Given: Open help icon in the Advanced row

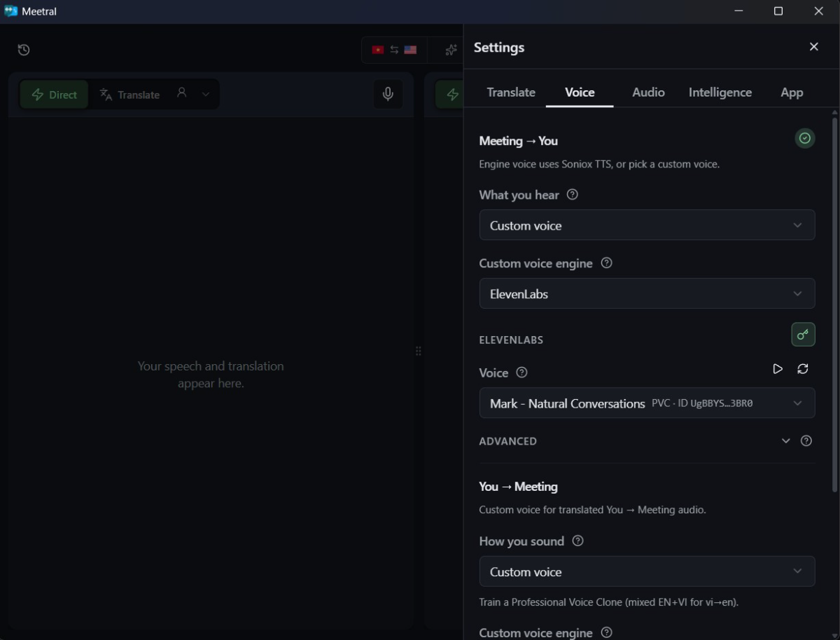Looking at the screenshot, I should click(806, 440).
